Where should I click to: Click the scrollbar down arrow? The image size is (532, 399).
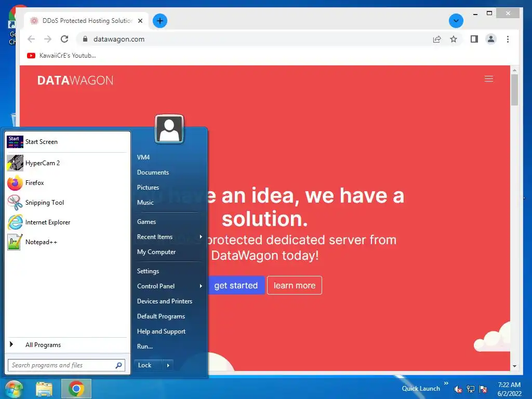click(x=515, y=366)
